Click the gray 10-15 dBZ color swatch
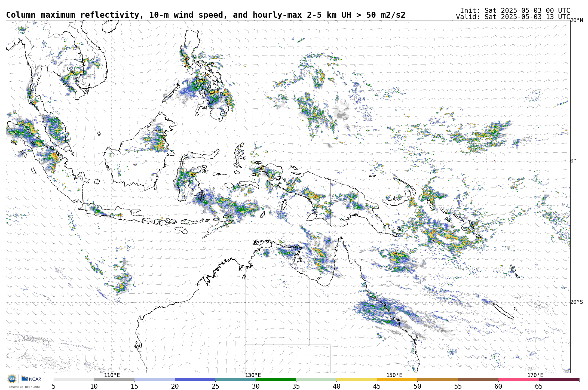 click(114, 379)
